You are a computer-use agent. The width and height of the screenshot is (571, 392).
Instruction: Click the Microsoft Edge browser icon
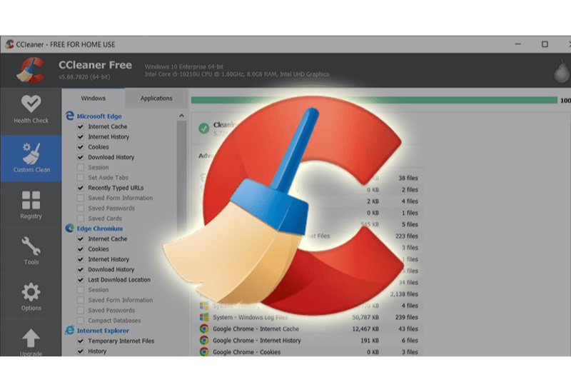pyautogui.click(x=69, y=116)
